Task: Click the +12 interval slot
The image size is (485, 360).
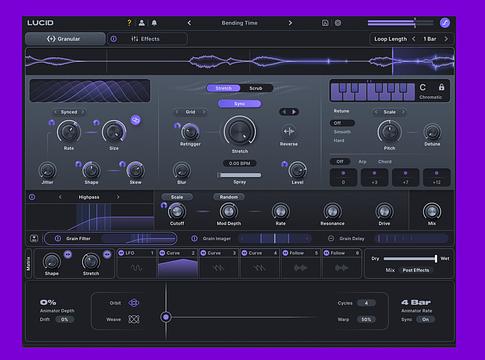Action: (437, 177)
